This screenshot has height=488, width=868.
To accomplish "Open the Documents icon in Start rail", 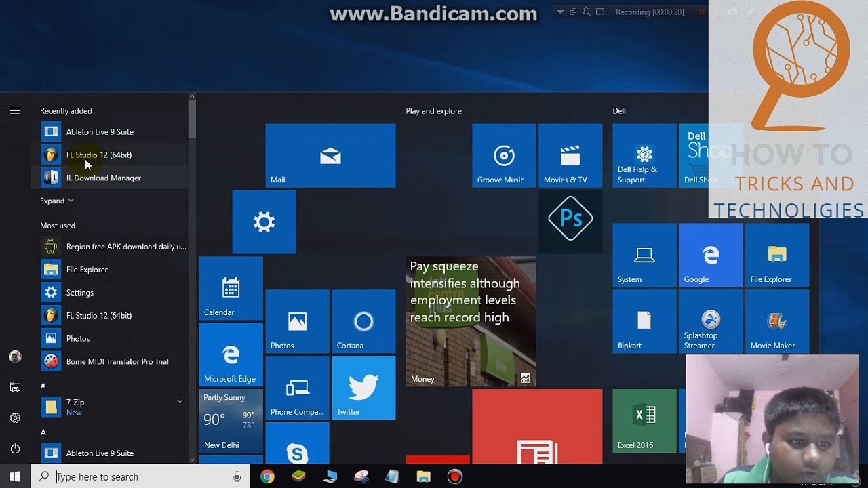I will (15, 387).
